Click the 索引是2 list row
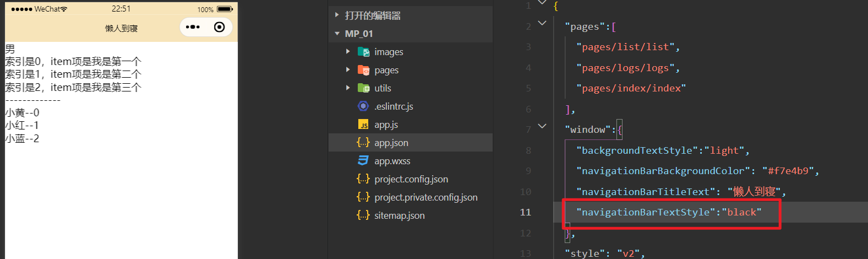868x259 pixels. (73, 88)
